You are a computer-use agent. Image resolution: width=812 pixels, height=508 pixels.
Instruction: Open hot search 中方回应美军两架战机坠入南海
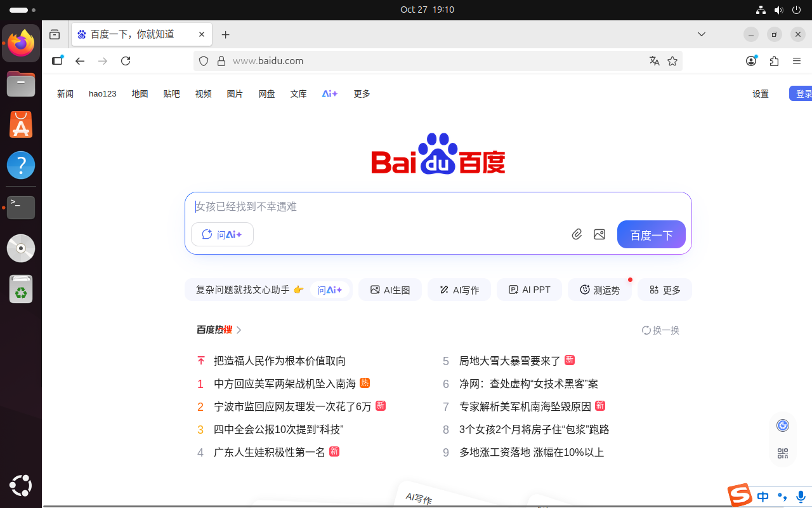tap(285, 384)
